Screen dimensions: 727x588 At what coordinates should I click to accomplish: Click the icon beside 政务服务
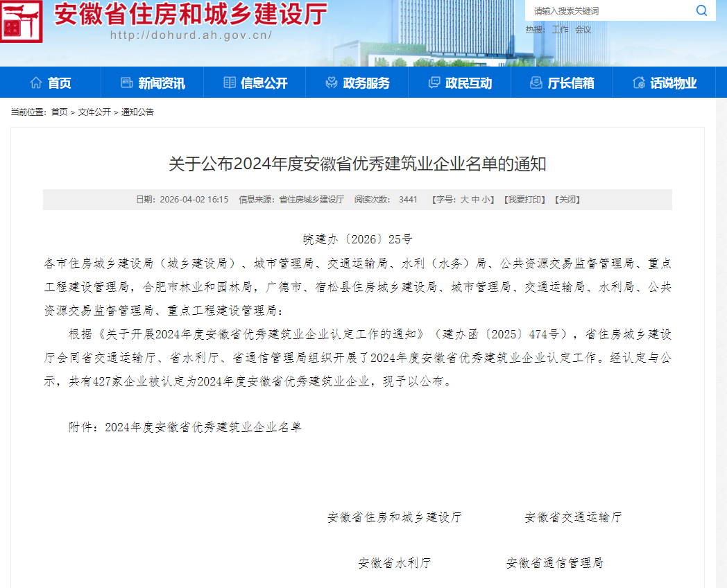[332, 83]
